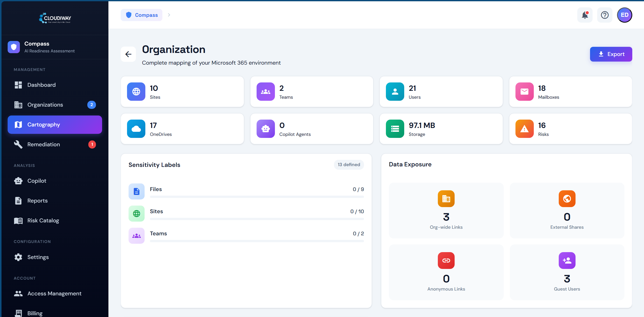
Task: Click the Files sensitivity progress bar
Action: click(257, 197)
